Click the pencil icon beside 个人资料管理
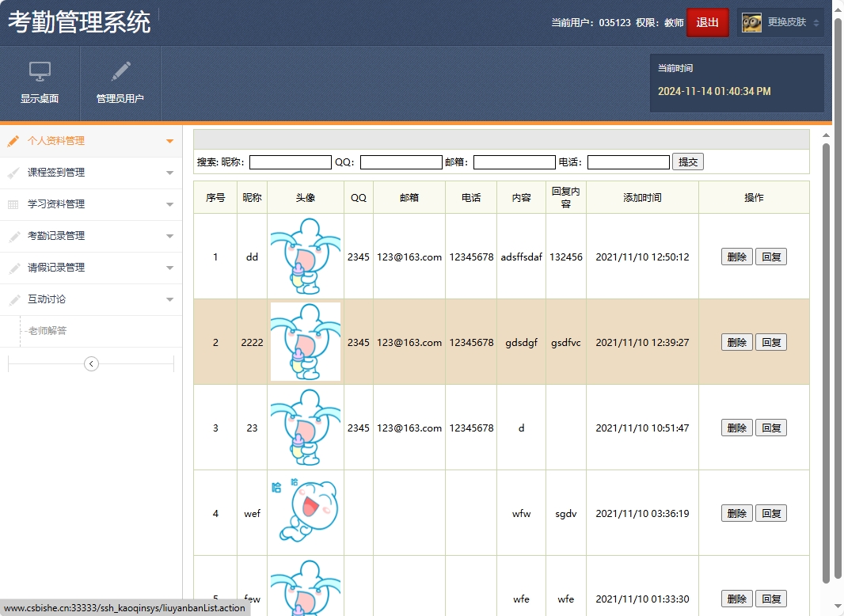This screenshot has width=844, height=616. (x=13, y=141)
